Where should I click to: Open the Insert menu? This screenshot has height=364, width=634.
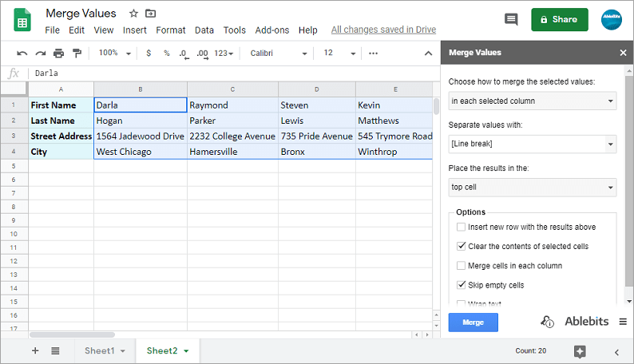(135, 30)
